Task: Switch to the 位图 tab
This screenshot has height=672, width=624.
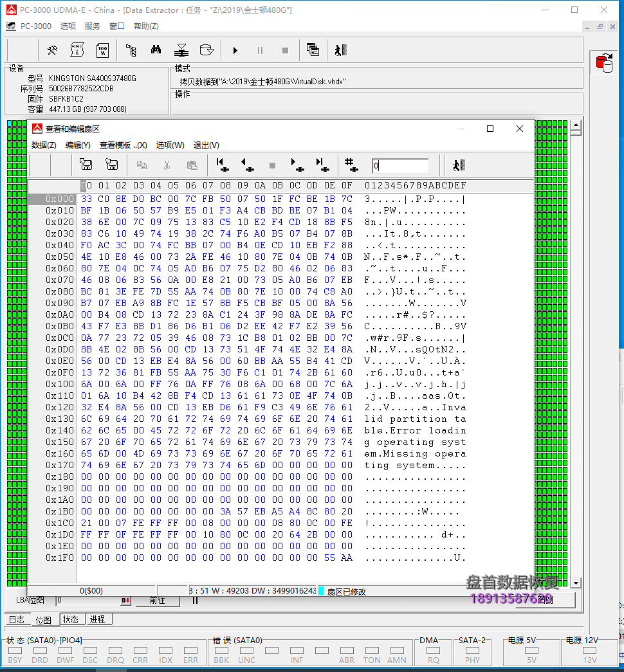Action: click(44, 620)
